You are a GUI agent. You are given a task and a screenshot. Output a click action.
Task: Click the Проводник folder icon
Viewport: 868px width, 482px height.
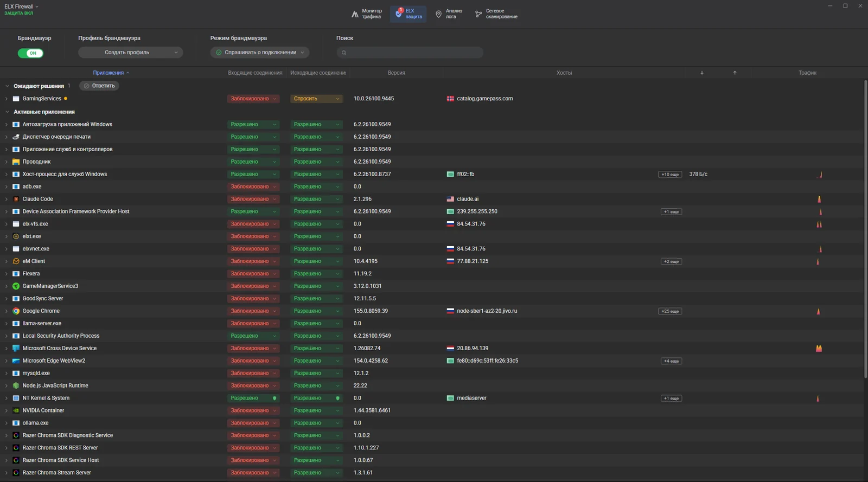(x=16, y=162)
